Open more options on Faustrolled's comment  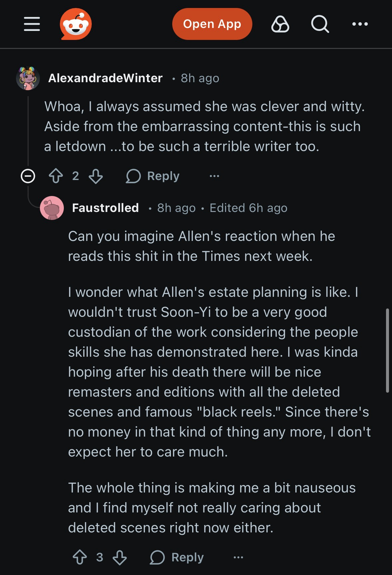point(238,557)
